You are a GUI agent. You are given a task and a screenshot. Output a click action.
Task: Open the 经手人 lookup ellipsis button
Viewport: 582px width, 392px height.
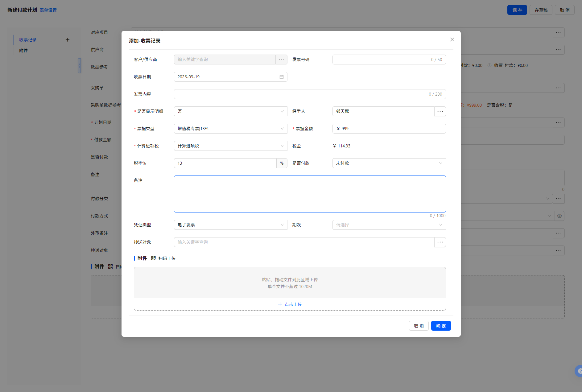pos(440,111)
